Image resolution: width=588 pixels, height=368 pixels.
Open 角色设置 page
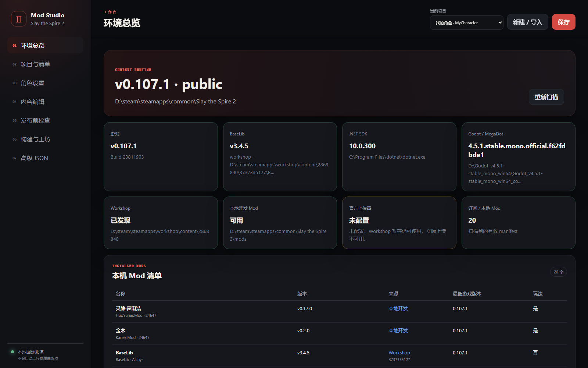tap(45, 83)
